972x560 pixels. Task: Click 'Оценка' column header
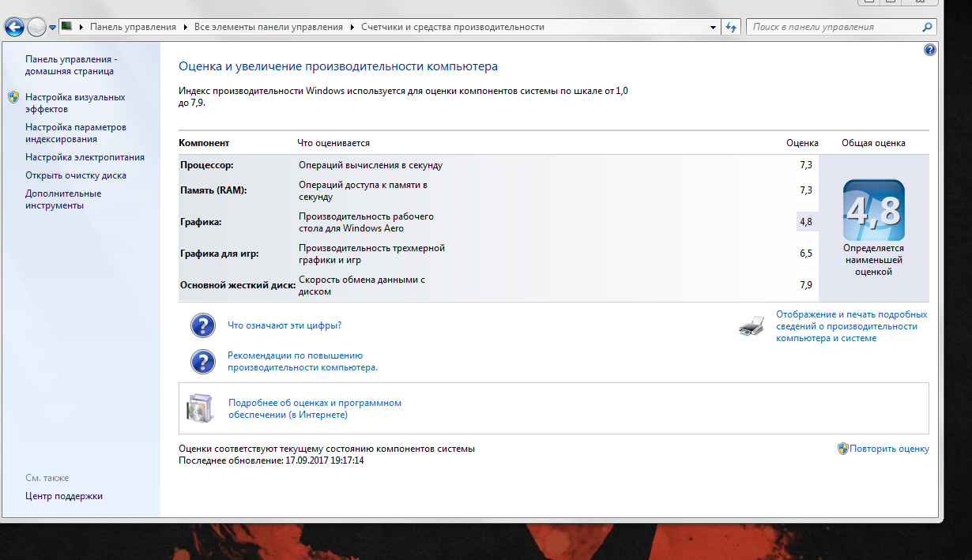click(802, 143)
